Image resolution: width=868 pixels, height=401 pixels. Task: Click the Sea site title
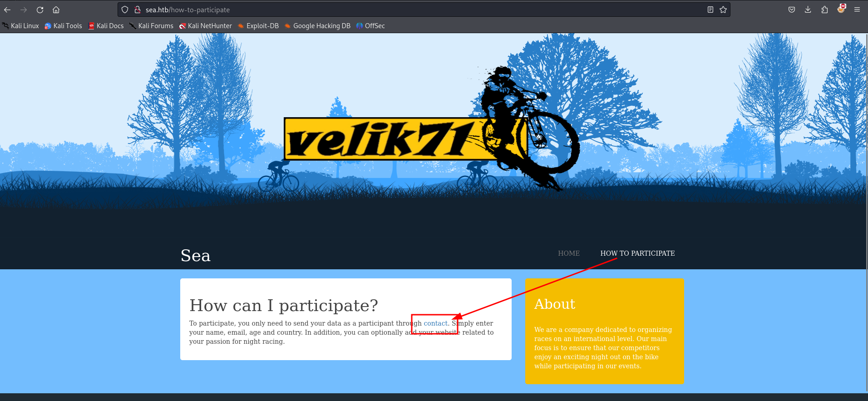pos(196,256)
